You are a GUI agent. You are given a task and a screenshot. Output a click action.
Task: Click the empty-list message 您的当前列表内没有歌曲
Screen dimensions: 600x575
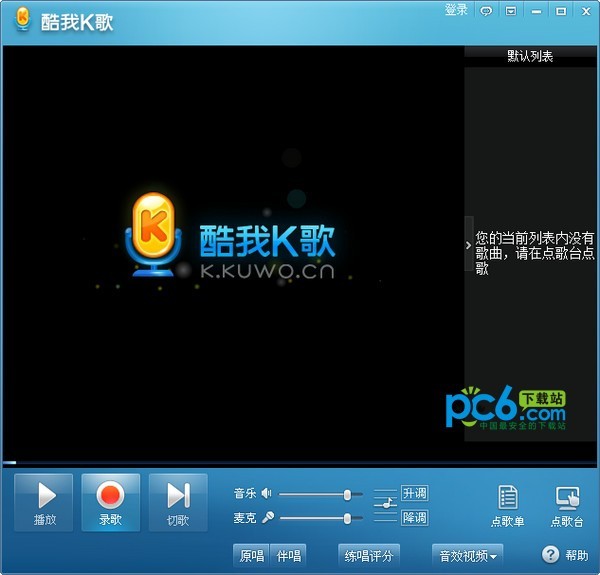[x=534, y=253]
